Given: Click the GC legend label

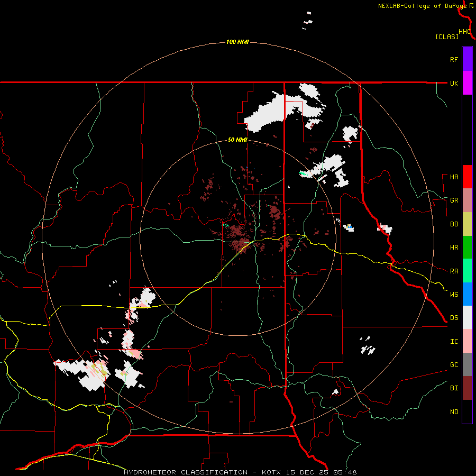Looking at the screenshot, I should point(454,365).
